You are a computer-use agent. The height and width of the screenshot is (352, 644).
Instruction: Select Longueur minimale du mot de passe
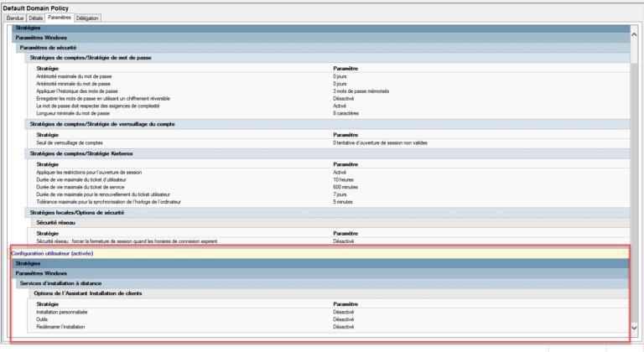[329, 113]
